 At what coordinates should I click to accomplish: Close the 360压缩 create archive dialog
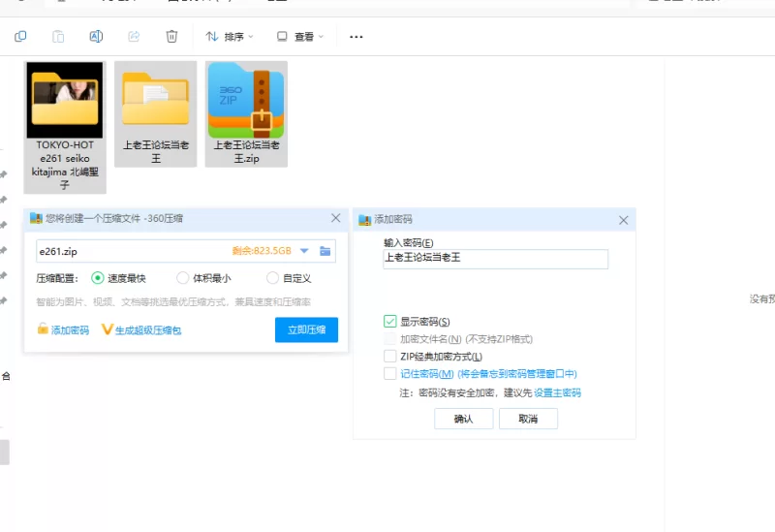pos(335,218)
